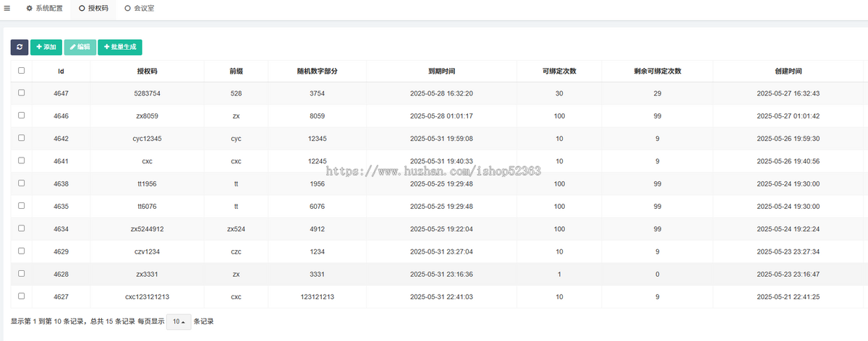Click prefix cell zx524
The width and height of the screenshot is (868, 341).
tap(236, 228)
